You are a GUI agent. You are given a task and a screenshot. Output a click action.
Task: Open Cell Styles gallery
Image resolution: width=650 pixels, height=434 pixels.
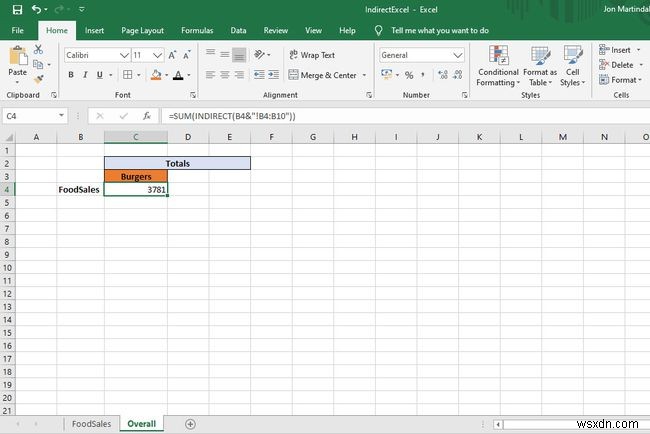[x=572, y=66]
